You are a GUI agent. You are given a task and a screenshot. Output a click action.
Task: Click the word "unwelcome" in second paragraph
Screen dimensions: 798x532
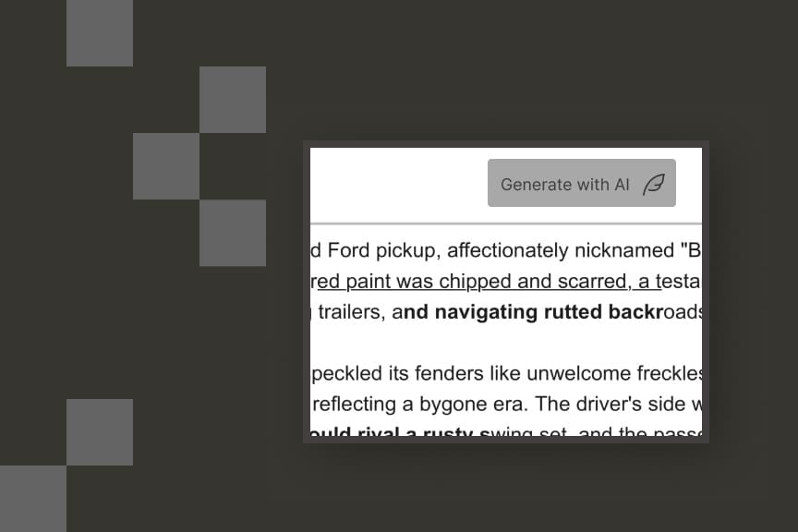pyautogui.click(x=570, y=374)
